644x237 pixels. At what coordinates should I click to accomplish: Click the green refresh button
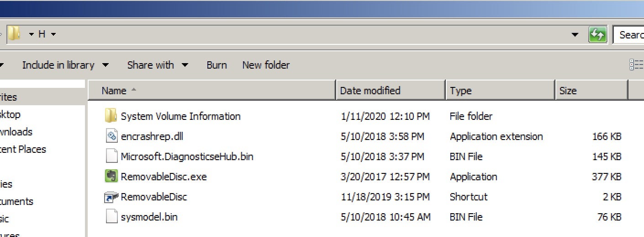click(x=597, y=35)
